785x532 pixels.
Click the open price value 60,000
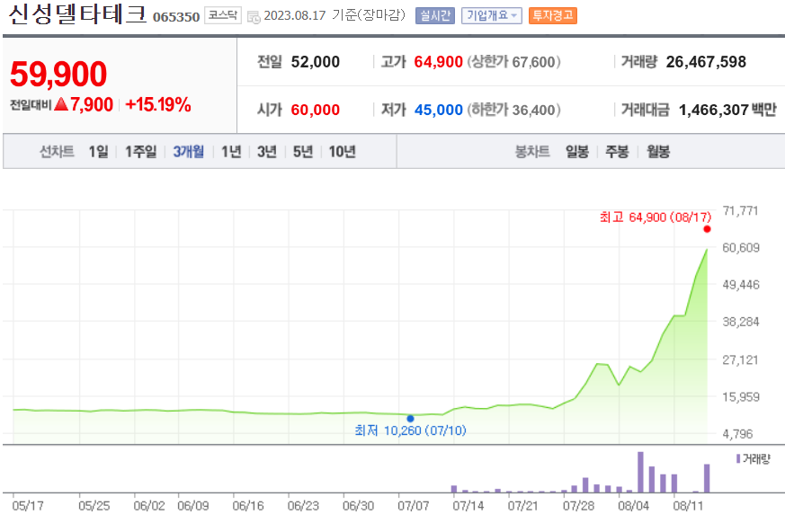click(x=316, y=110)
